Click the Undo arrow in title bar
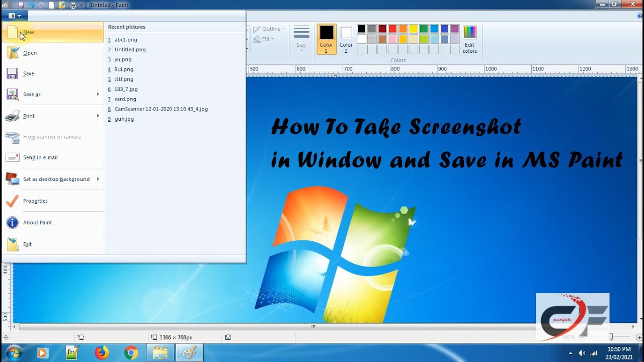The width and height of the screenshot is (644, 362). click(30, 5)
